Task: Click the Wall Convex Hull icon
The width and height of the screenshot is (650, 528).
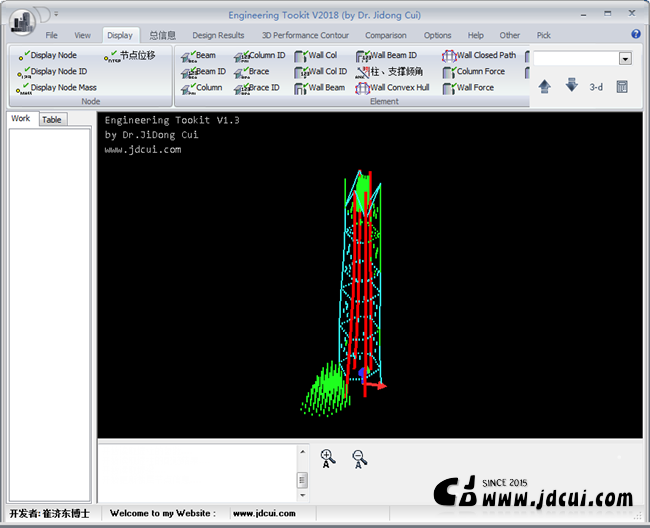Action: click(x=363, y=88)
